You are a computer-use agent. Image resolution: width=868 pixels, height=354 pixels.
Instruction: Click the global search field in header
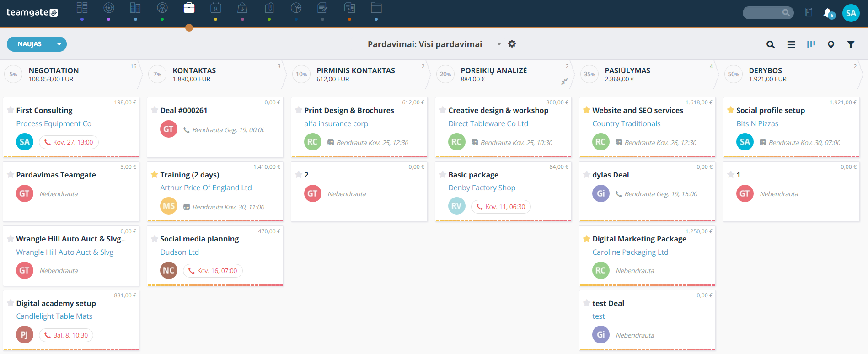[768, 13]
